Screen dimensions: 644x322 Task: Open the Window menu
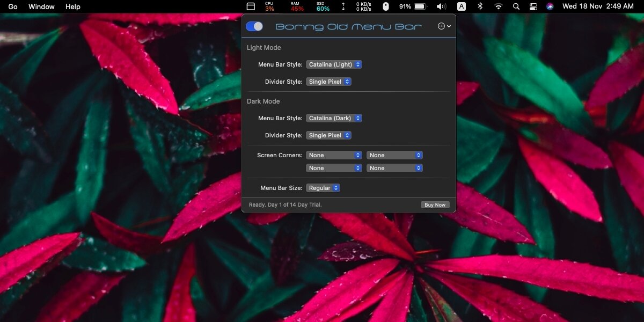(41, 6)
